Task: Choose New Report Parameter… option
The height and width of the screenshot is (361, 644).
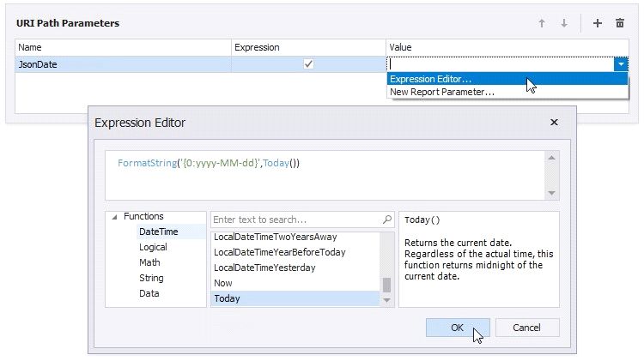Action: 442,92
